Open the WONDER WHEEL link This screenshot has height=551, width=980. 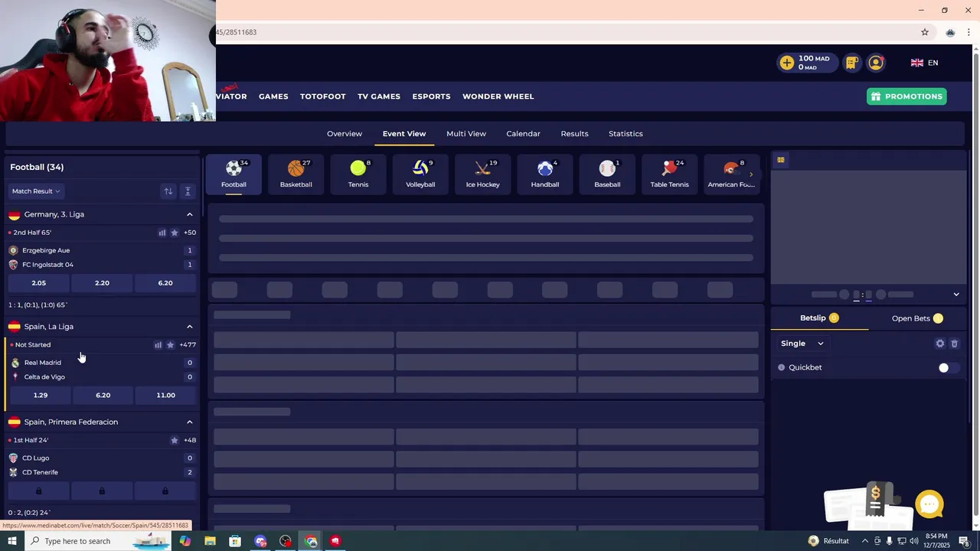pyautogui.click(x=498, y=96)
